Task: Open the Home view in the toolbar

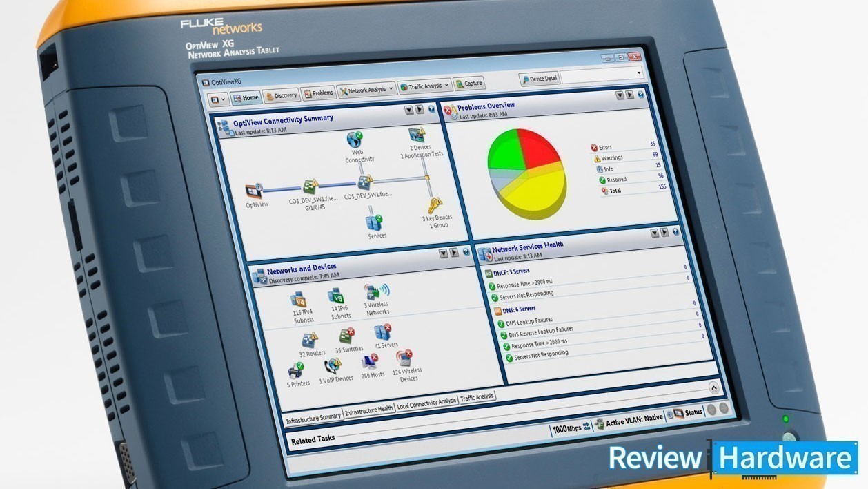Action: [x=246, y=98]
